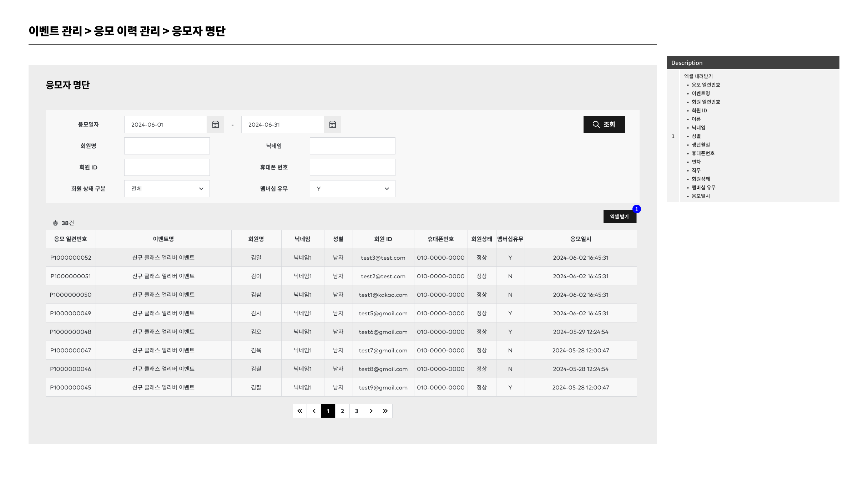868x494 pixels.
Task: Click the 멤버십유무 column header
Action: (x=510, y=239)
